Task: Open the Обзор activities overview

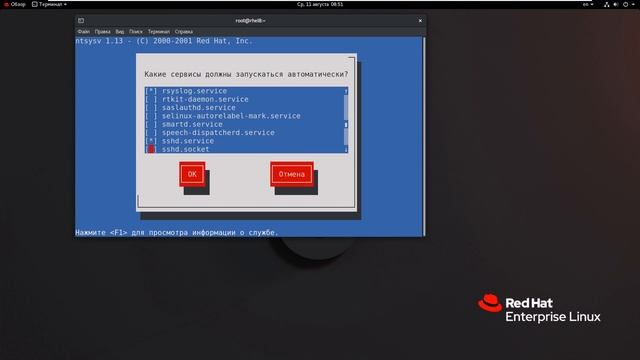Action: tap(15, 4)
